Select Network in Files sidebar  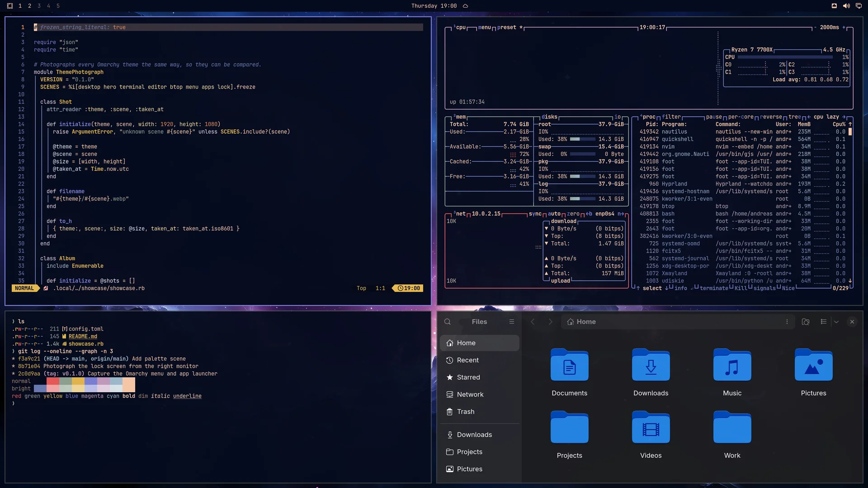[479, 394]
